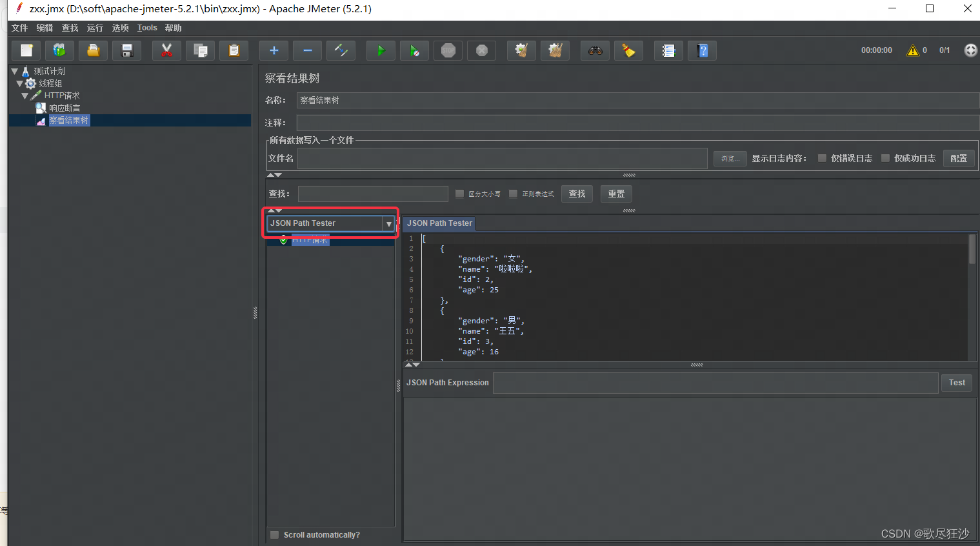Click the Toggle enable/disable icon
This screenshot has width=980, height=546.
point(341,50)
